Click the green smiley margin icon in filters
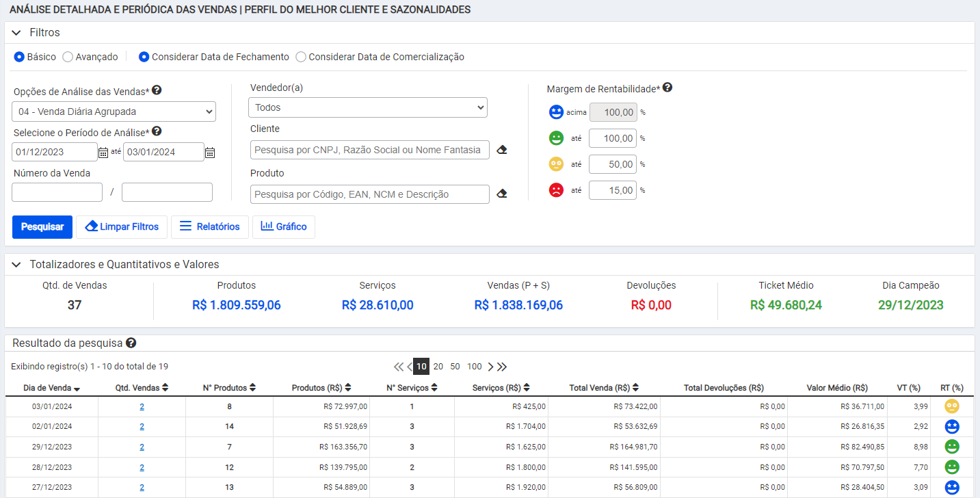The width and height of the screenshot is (980, 498). tap(557, 138)
